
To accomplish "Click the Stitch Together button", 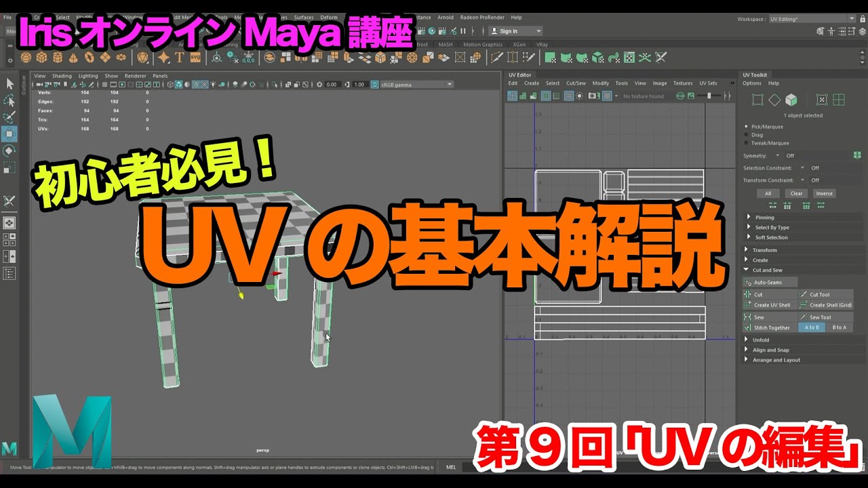I will tap(770, 327).
